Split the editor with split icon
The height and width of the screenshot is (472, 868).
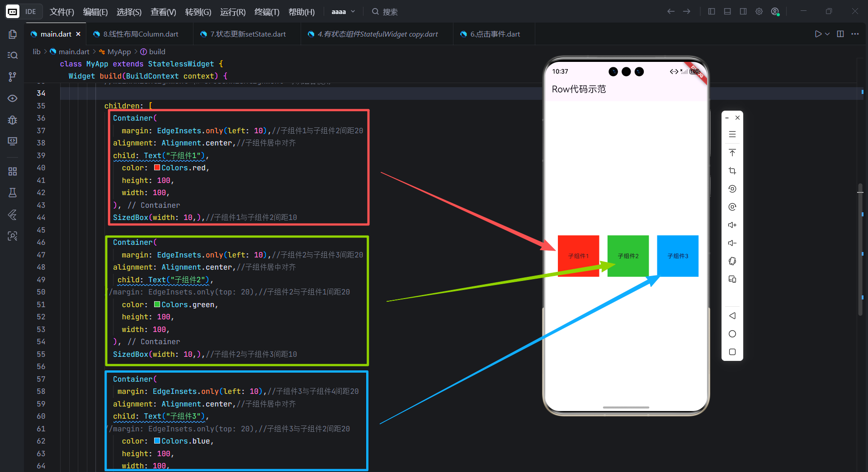(840, 34)
